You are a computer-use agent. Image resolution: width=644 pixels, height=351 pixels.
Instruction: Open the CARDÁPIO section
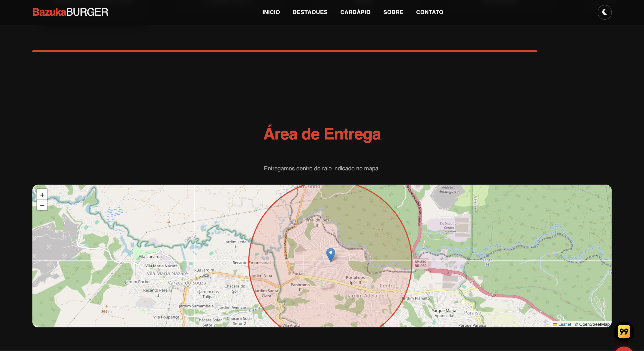pyautogui.click(x=355, y=12)
